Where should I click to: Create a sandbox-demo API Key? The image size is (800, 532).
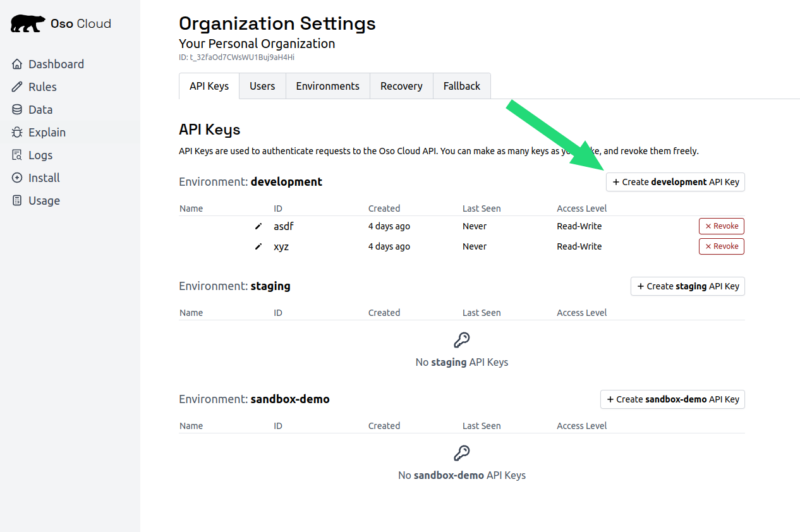tap(672, 399)
